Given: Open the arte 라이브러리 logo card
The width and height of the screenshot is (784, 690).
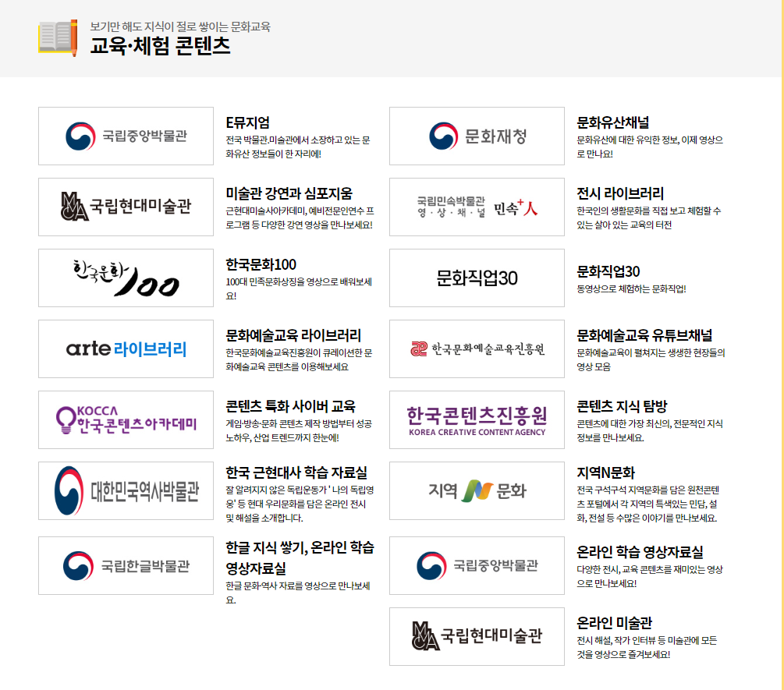Looking at the screenshot, I should [126, 349].
